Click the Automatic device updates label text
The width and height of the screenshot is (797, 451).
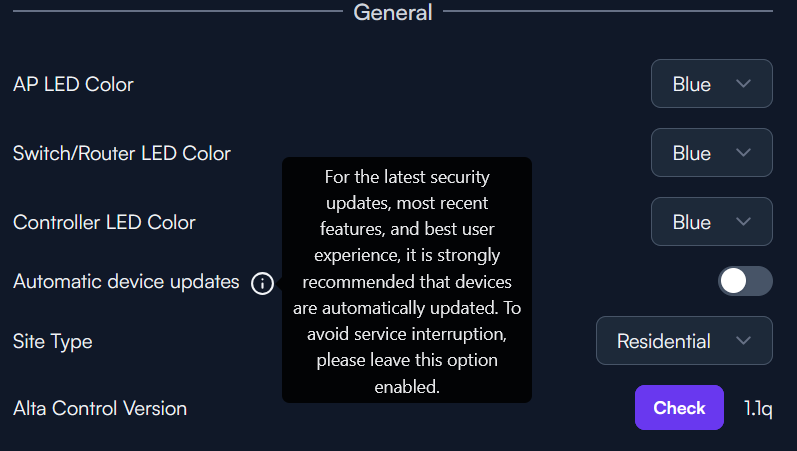pos(126,282)
